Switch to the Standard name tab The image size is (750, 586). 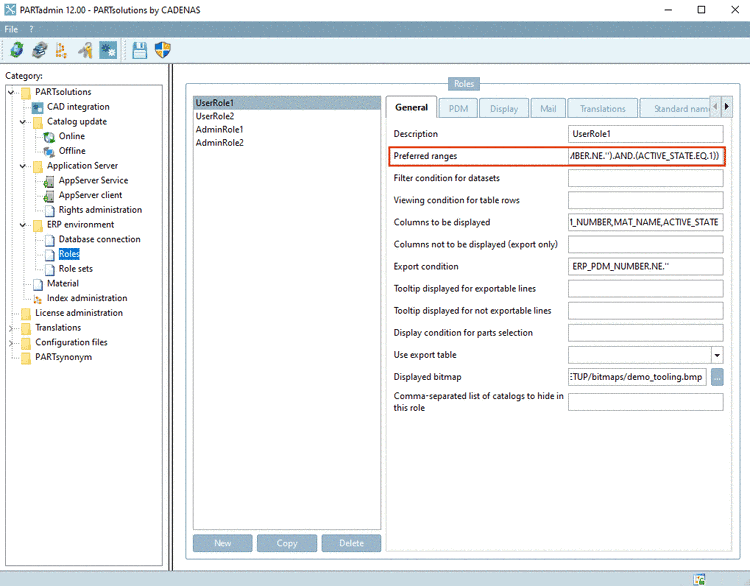click(675, 109)
